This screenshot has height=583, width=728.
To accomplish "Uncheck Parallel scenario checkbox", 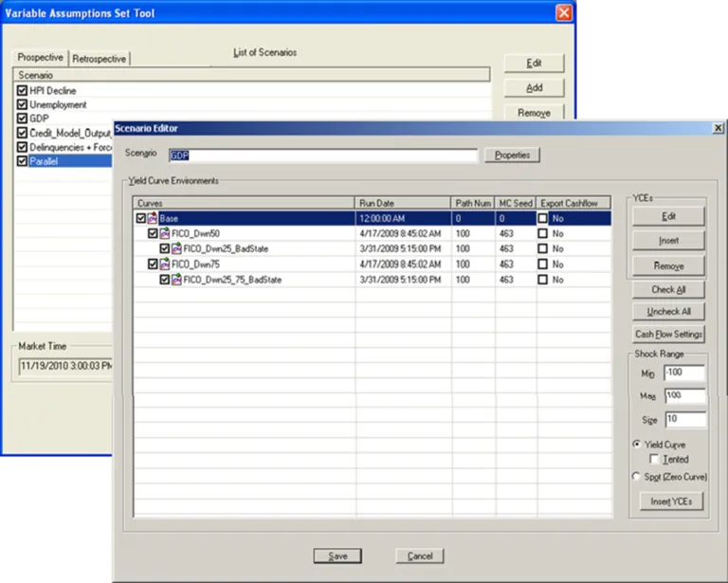I will point(22,161).
